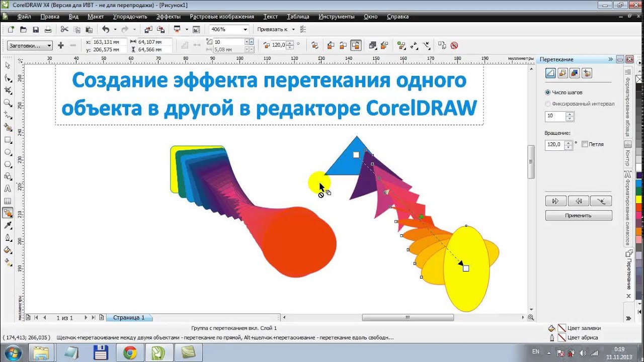Toggle direct blend button in property bar
Image resolution: width=644 pixels, height=362 pixels.
coord(331,45)
